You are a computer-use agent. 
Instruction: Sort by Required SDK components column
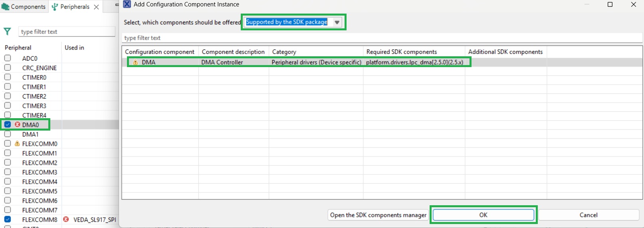414,52
